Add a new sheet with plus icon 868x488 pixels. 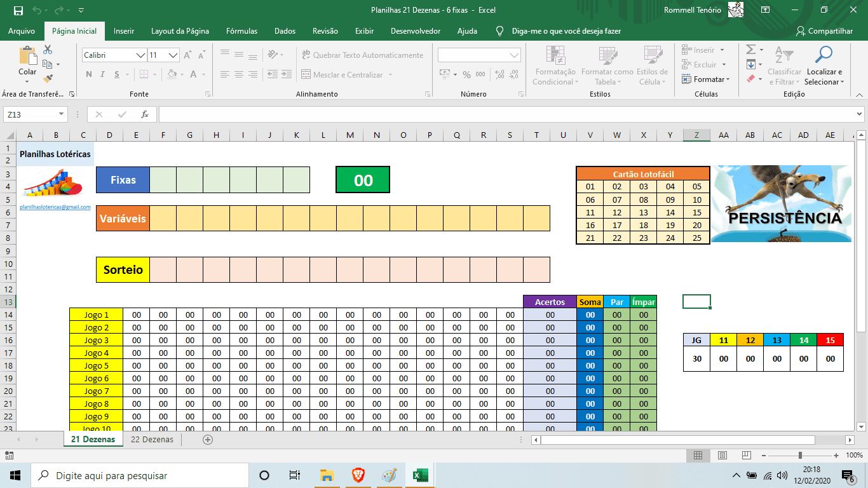coord(207,439)
